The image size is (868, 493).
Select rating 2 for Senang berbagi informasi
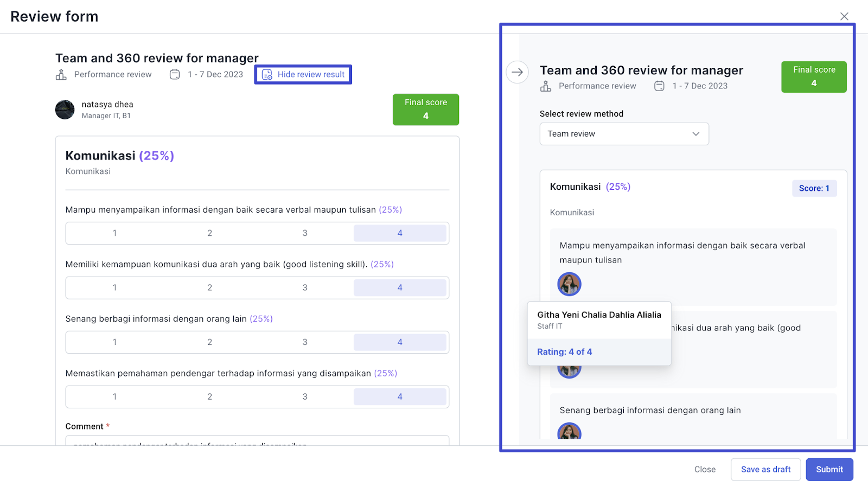[x=209, y=342]
